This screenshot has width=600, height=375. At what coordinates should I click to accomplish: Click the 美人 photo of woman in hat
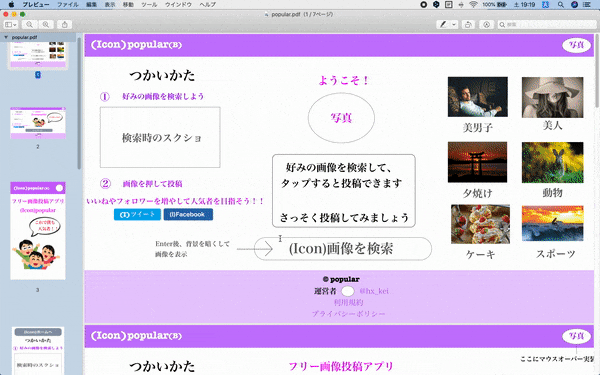click(553, 97)
